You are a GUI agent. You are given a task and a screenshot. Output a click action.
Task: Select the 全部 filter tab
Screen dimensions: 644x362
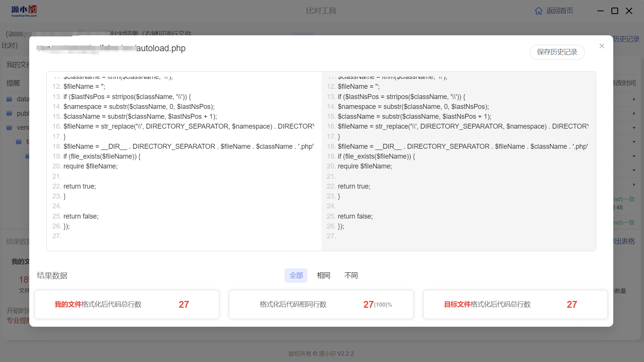(296, 275)
